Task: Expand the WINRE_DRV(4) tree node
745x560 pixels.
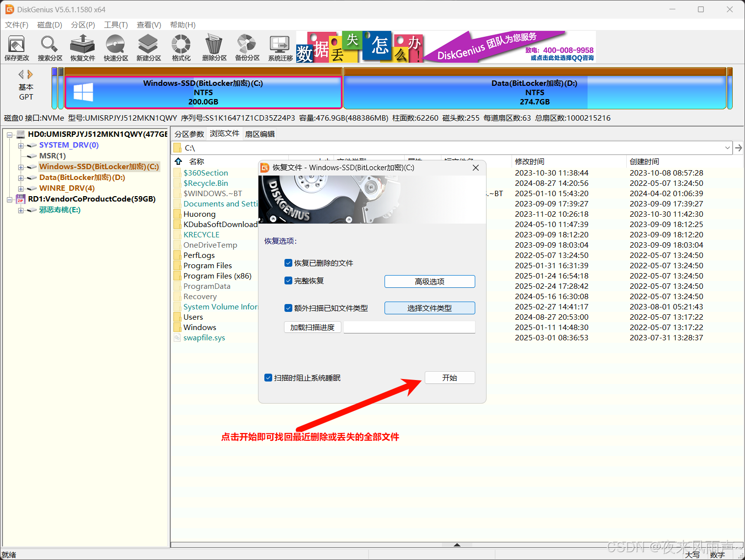Action: [21, 189]
